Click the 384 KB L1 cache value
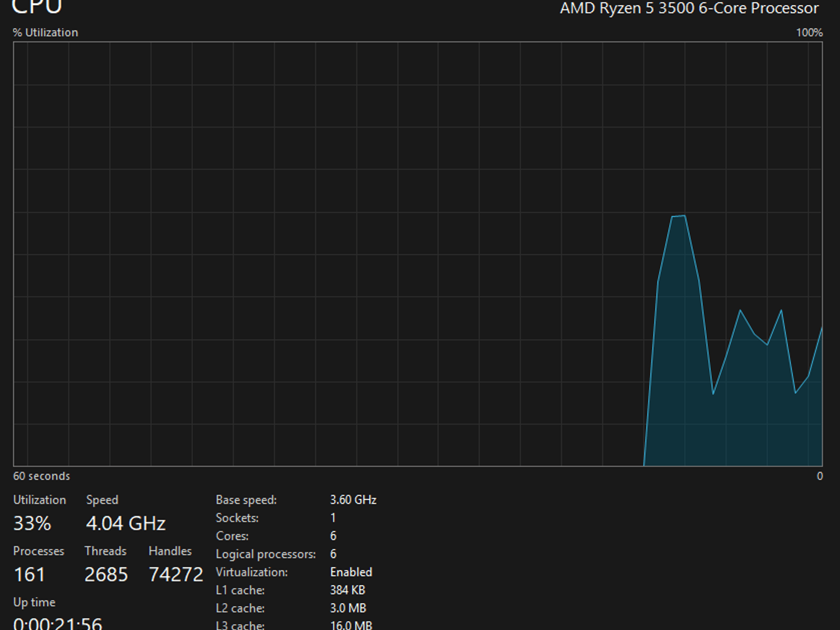Viewport: 840px width, 630px height. click(x=347, y=590)
